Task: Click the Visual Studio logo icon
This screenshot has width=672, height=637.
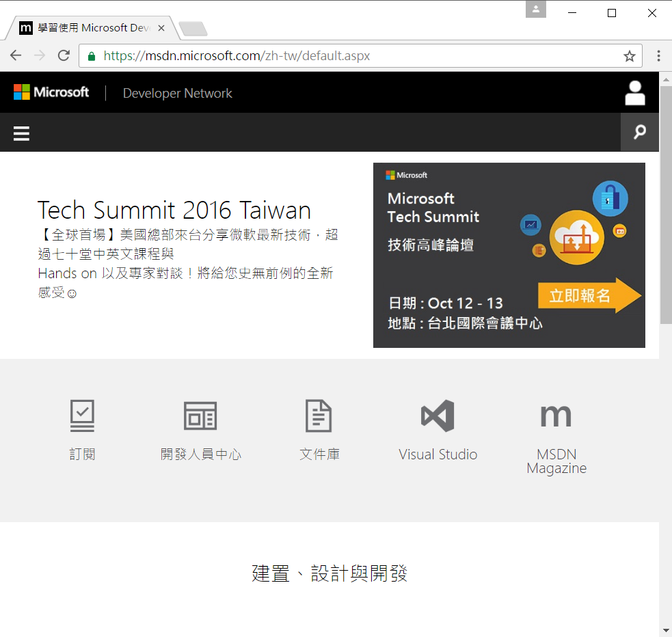Action: (x=438, y=416)
